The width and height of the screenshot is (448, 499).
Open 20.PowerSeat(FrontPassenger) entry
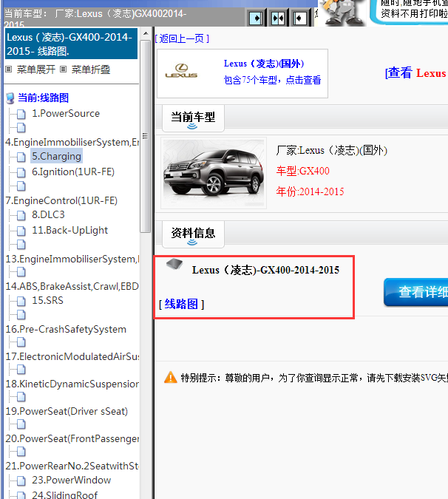click(x=72, y=439)
